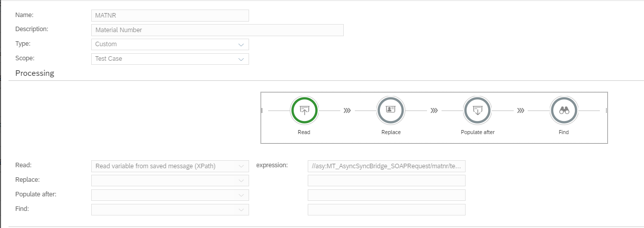Image resolution: width=644 pixels, height=228 pixels.
Task: Click the Find row expression field
Action: (x=386, y=209)
